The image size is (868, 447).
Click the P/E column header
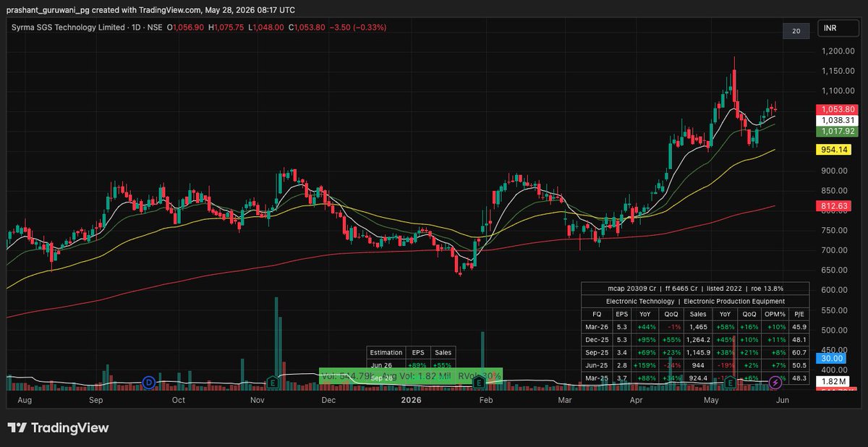[x=798, y=314]
